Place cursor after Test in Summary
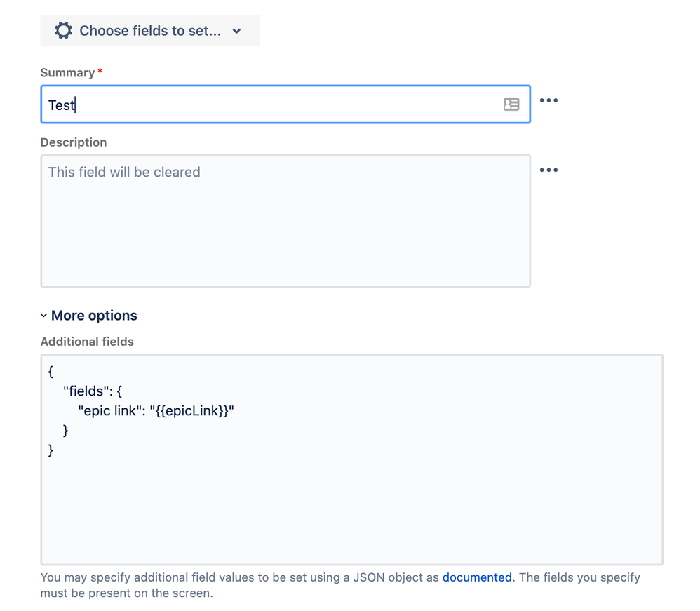The width and height of the screenshot is (700, 611). [76, 105]
